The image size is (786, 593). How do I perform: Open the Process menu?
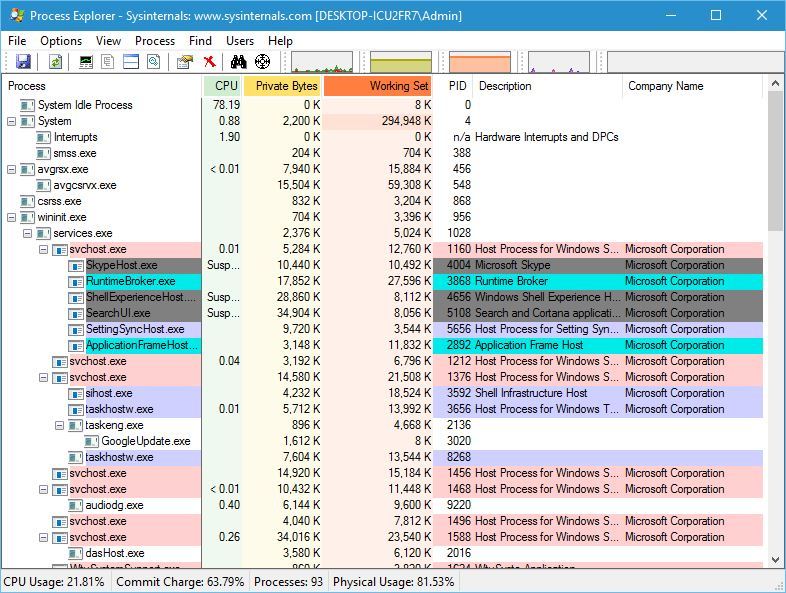155,41
